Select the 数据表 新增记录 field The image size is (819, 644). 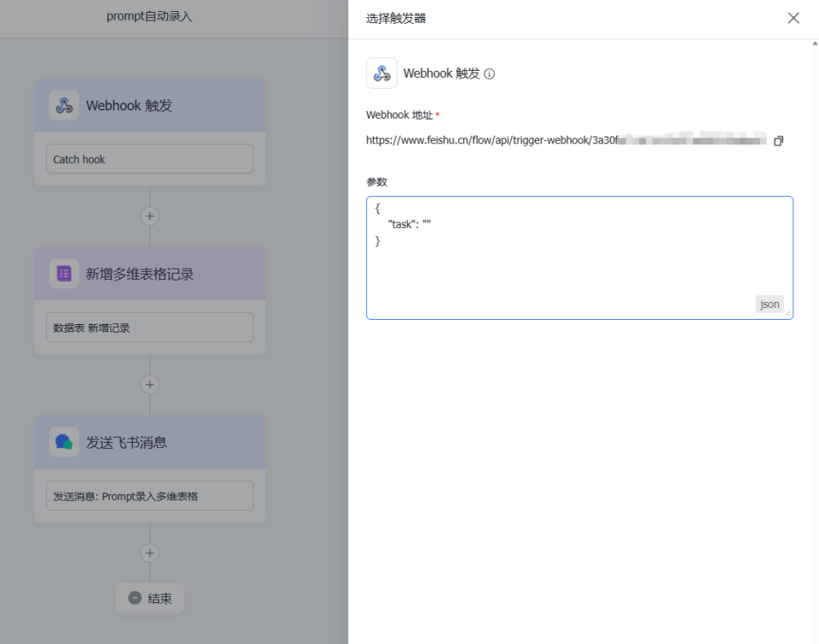[x=149, y=327]
